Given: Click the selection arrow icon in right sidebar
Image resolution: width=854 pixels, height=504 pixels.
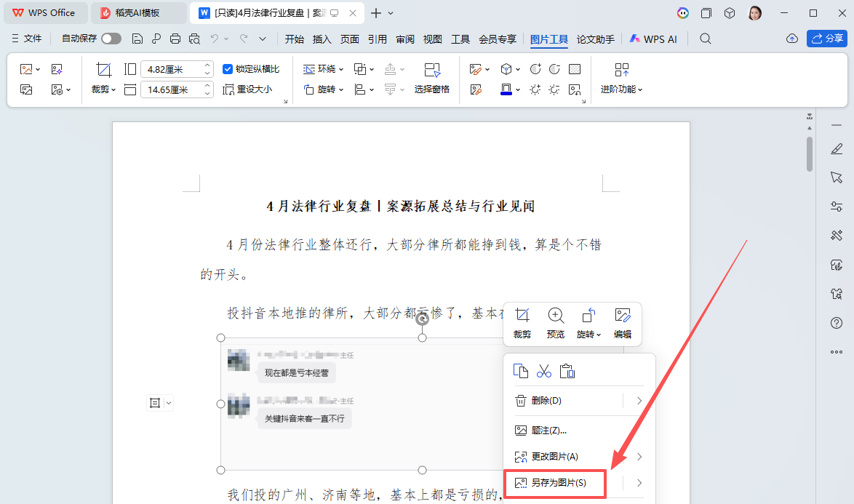Looking at the screenshot, I should (837, 177).
